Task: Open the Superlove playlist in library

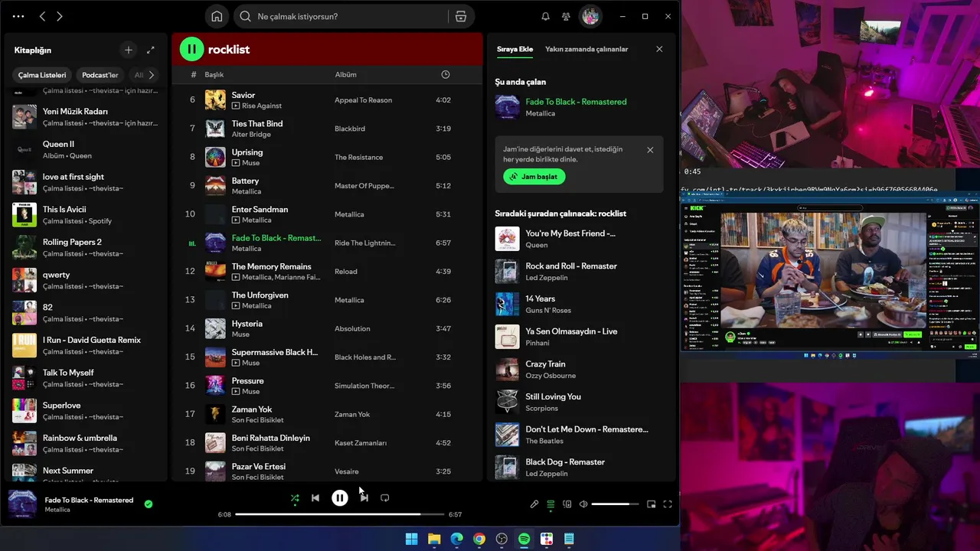Action: click(84, 411)
